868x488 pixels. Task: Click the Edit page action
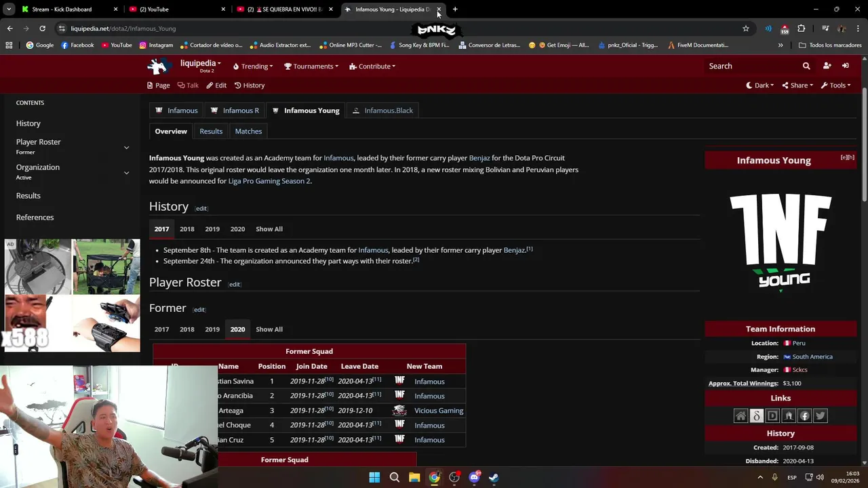click(x=216, y=85)
